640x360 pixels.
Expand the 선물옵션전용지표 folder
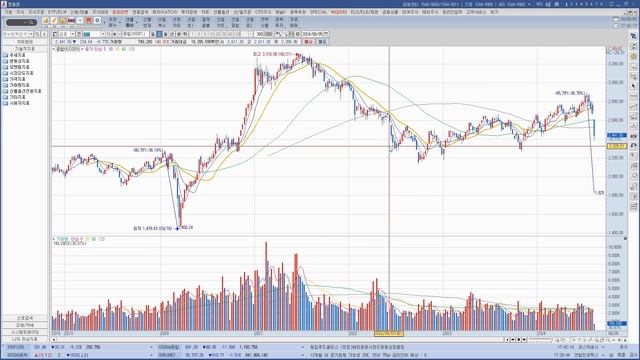tap(22, 91)
